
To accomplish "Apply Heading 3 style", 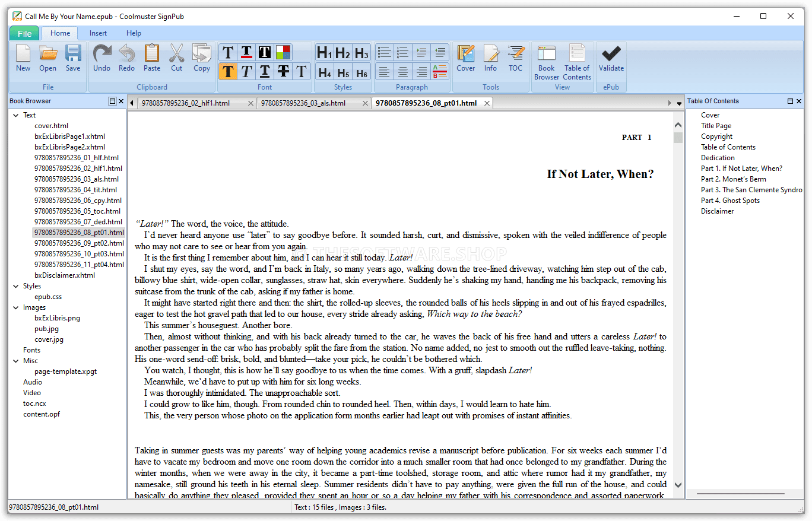I will pos(361,53).
